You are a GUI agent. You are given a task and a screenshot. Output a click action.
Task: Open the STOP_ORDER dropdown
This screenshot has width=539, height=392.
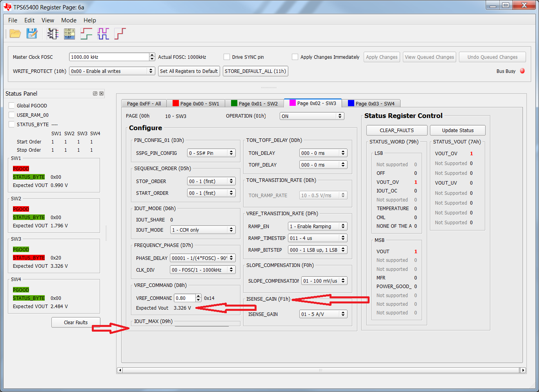tap(211, 181)
